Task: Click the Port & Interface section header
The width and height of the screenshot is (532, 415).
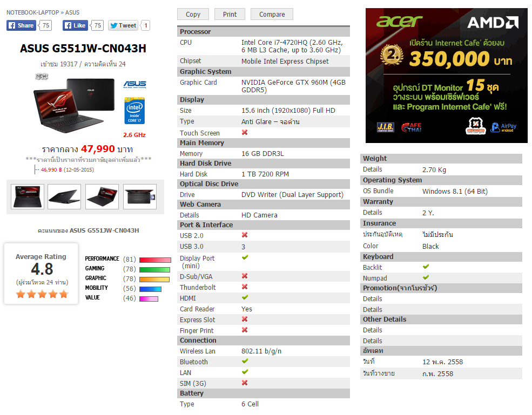Action: click(x=263, y=225)
